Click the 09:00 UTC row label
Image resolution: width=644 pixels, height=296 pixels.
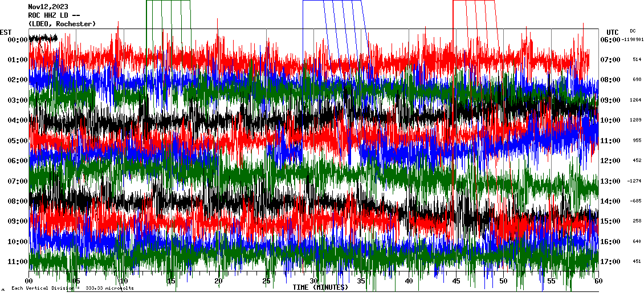[610, 100]
